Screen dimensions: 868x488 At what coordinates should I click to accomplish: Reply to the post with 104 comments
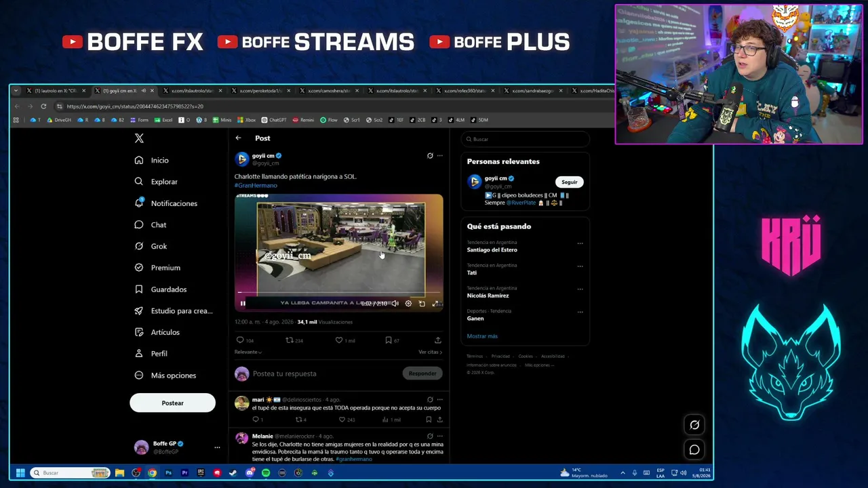(x=245, y=340)
